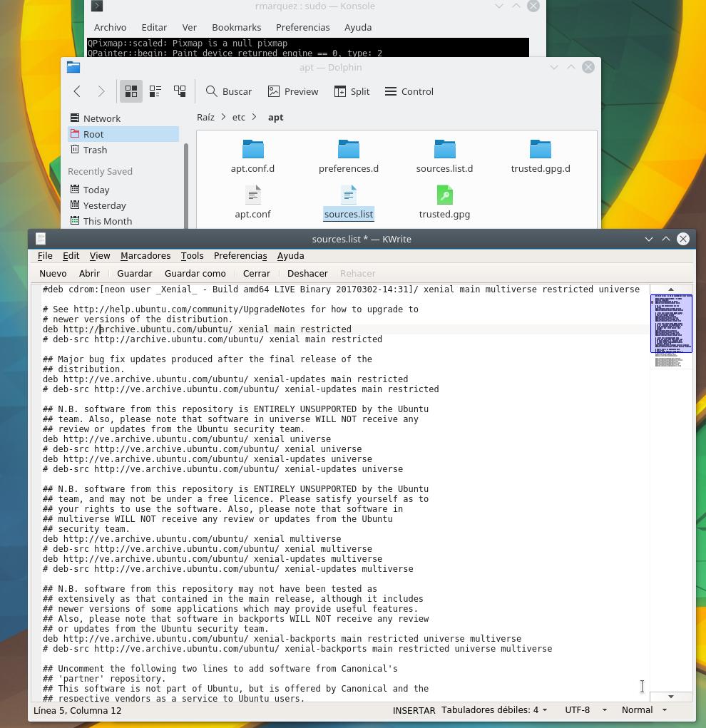This screenshot has width=706, height=728.
Task: Open the Normal highlighting mode dropdown
Action: pos(644,709)
